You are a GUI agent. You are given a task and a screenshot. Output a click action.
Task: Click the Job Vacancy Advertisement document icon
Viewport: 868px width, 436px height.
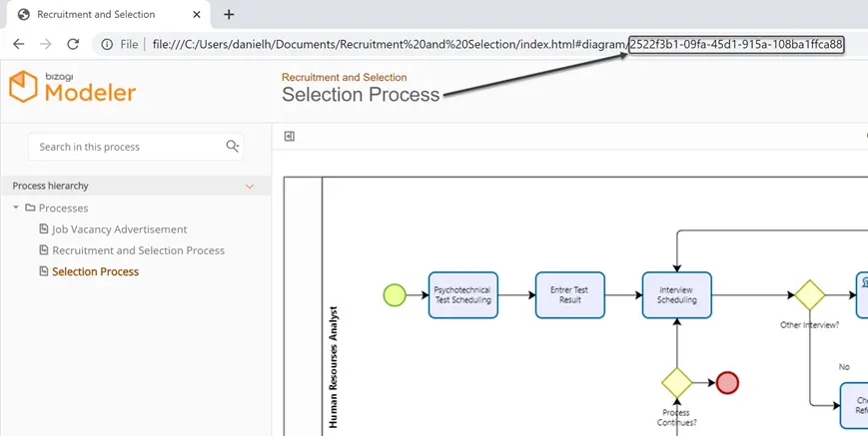point(44,228)
